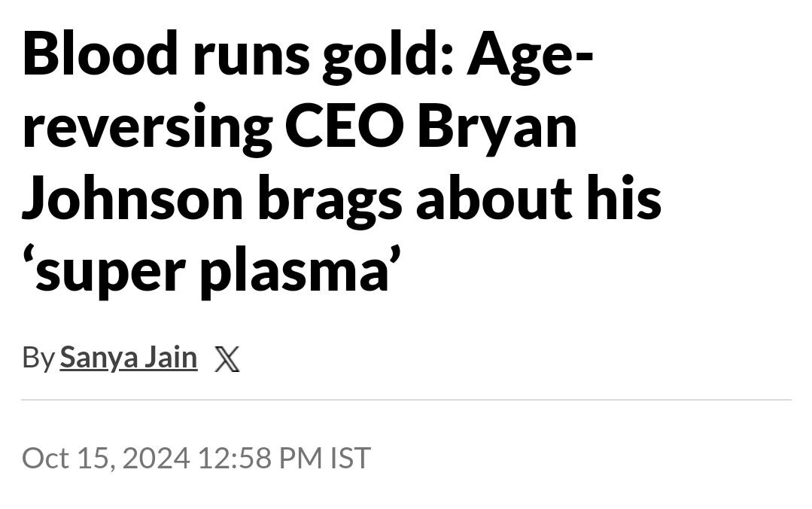Click the word 'CEO' in the headline
Viewport: 812px width, 509px height.
(x=345, y=126)
